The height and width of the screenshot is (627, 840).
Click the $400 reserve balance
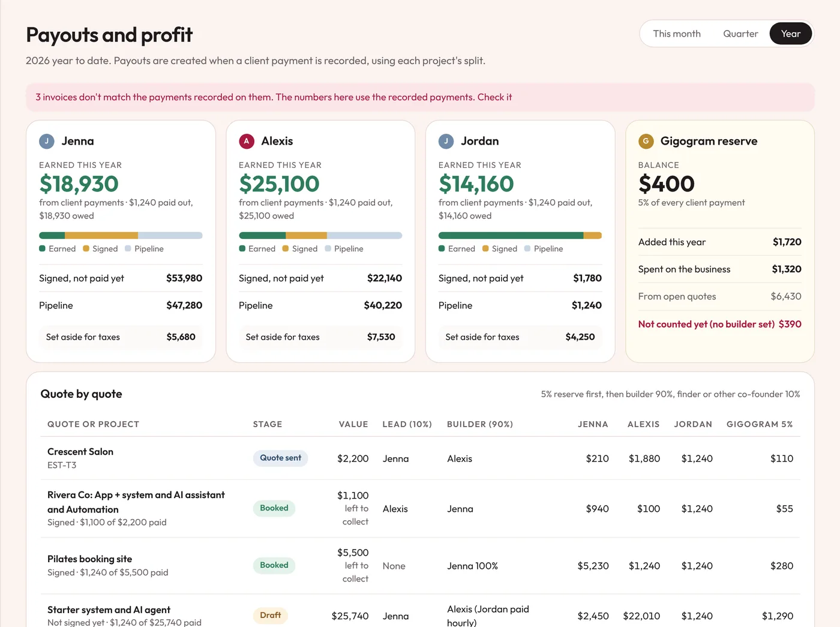667,184
